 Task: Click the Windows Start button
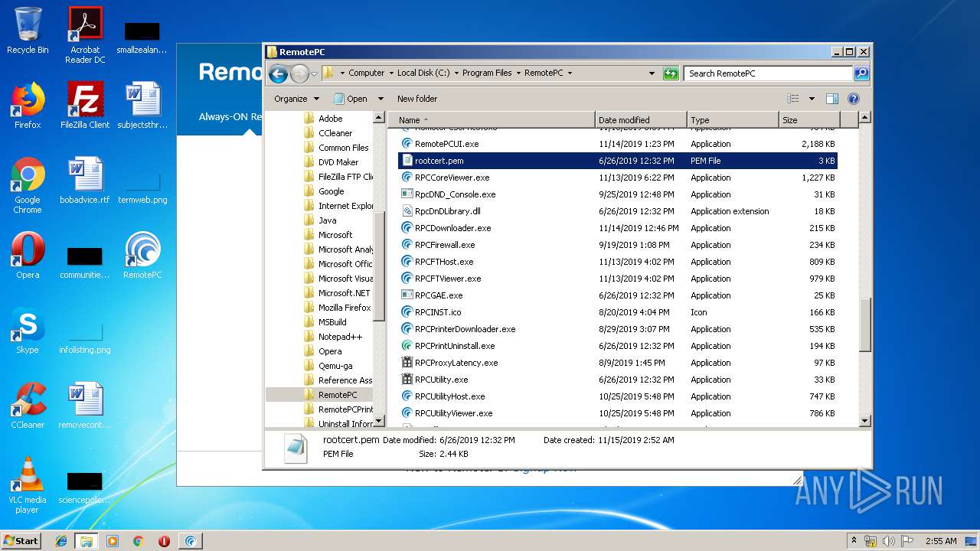coord(21,541)
